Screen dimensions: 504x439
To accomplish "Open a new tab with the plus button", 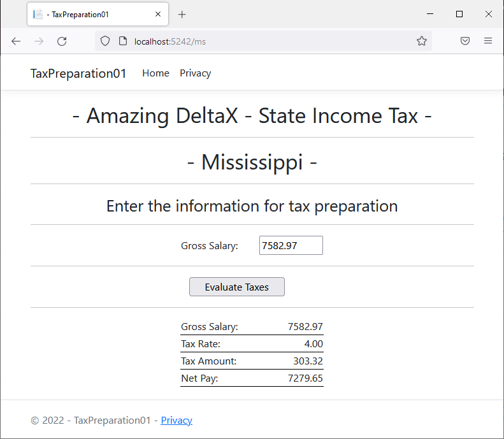I will (x=182, y=15).
